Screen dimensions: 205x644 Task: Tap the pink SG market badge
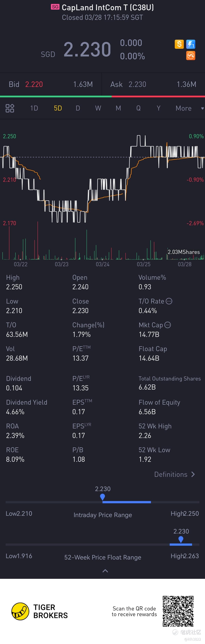pyautogui.click(x=55, y=7)
